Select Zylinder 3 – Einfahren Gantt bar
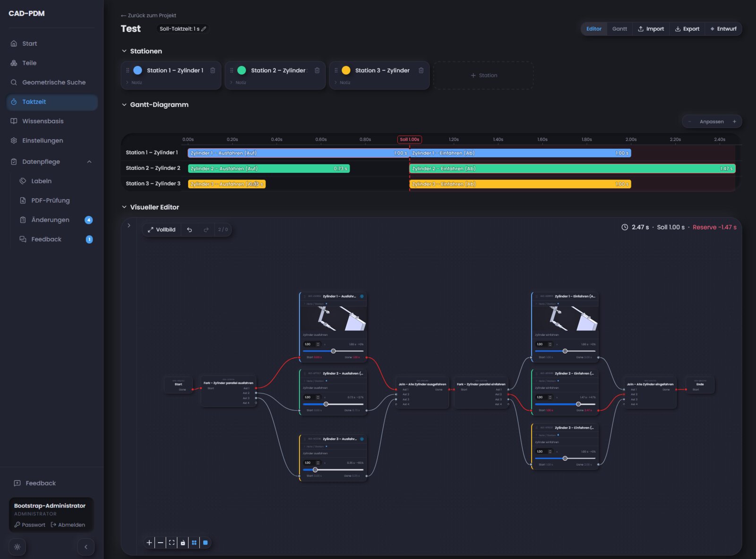The height and width of the screenshot is (559, 756). click(x=520, y=184)
